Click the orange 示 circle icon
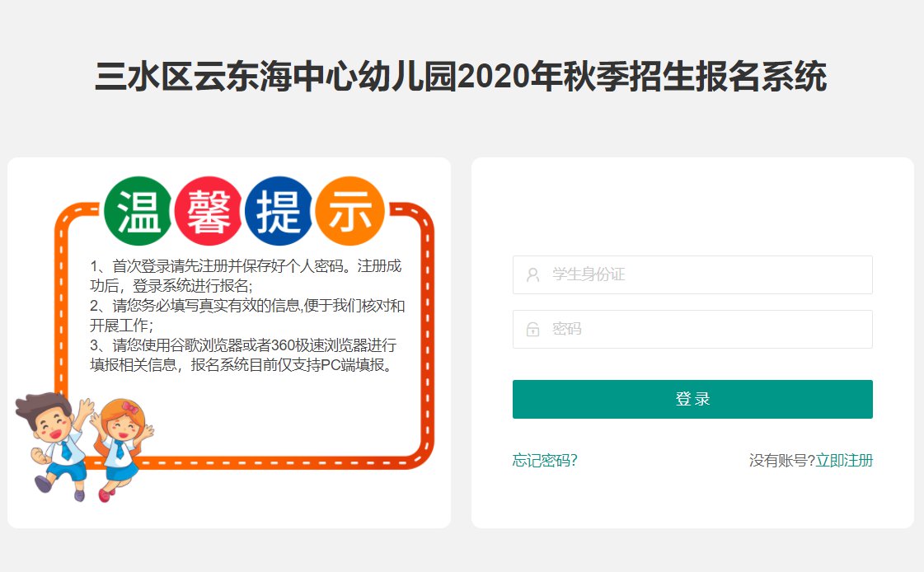Image resolution: width=924 pixels, height=572 pixels. pos(349,211)
